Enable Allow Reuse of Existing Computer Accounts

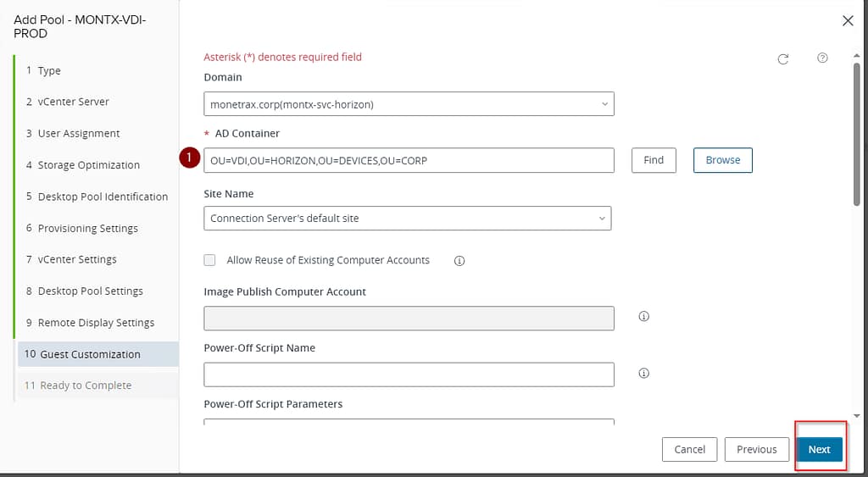tap(210, 260)
